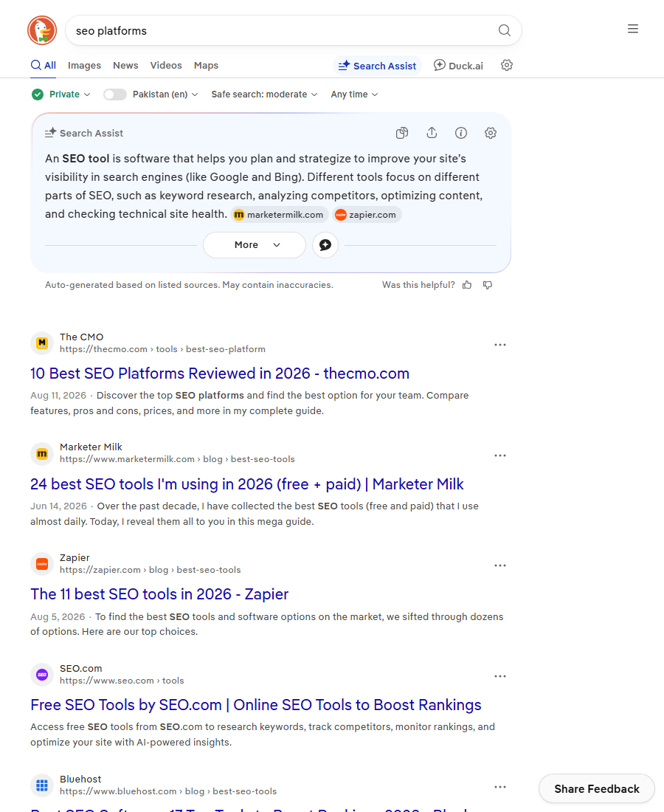Viewport: 664px width, 812px height.
Task: Switch to the Maps tab
Action: point(206,65)
